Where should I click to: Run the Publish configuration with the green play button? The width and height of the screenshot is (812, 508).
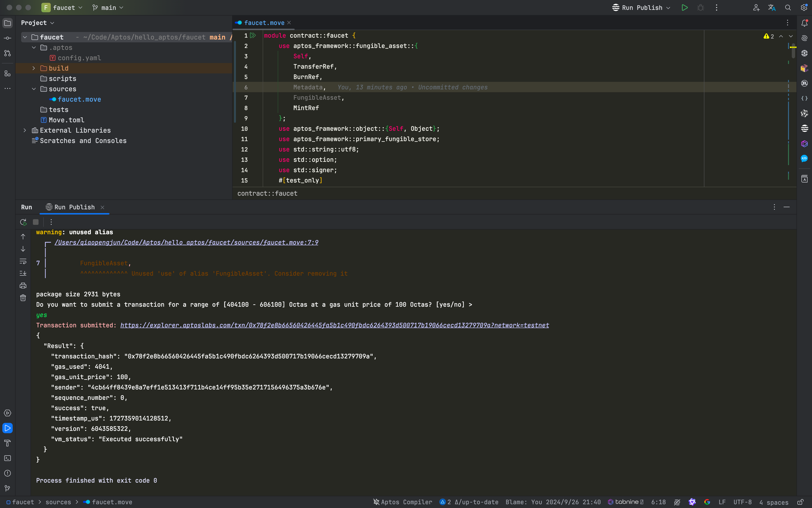(x=684, y=8)
